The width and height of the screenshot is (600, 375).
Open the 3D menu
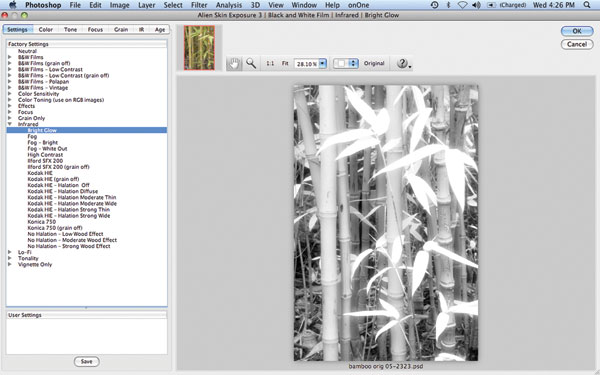[x=255, y=5]
